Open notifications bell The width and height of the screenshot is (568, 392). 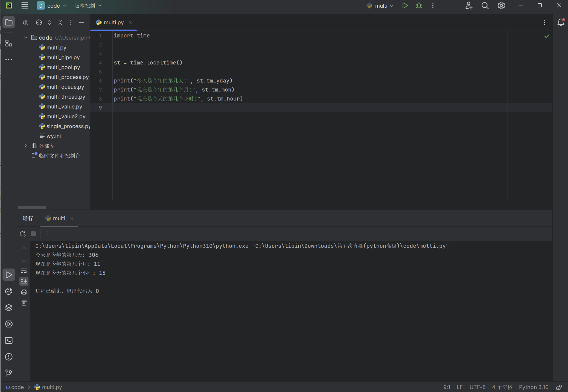tap(561, 22)
